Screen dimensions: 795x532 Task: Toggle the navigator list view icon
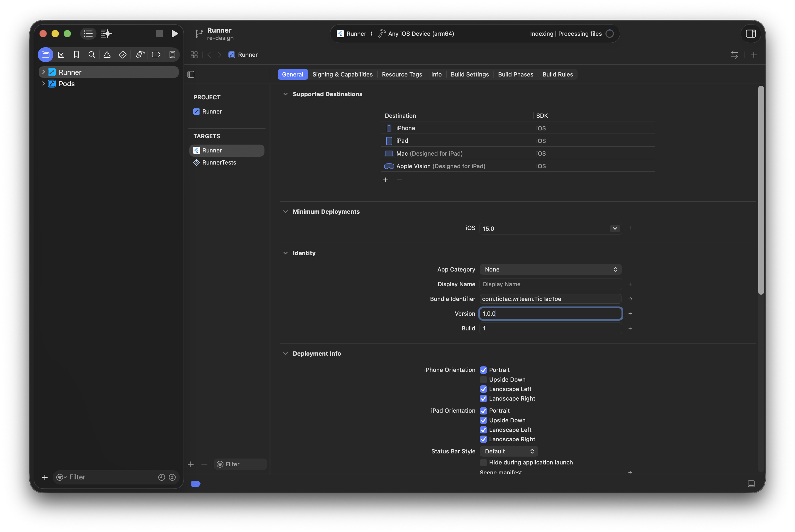click(x=88, y=34)
